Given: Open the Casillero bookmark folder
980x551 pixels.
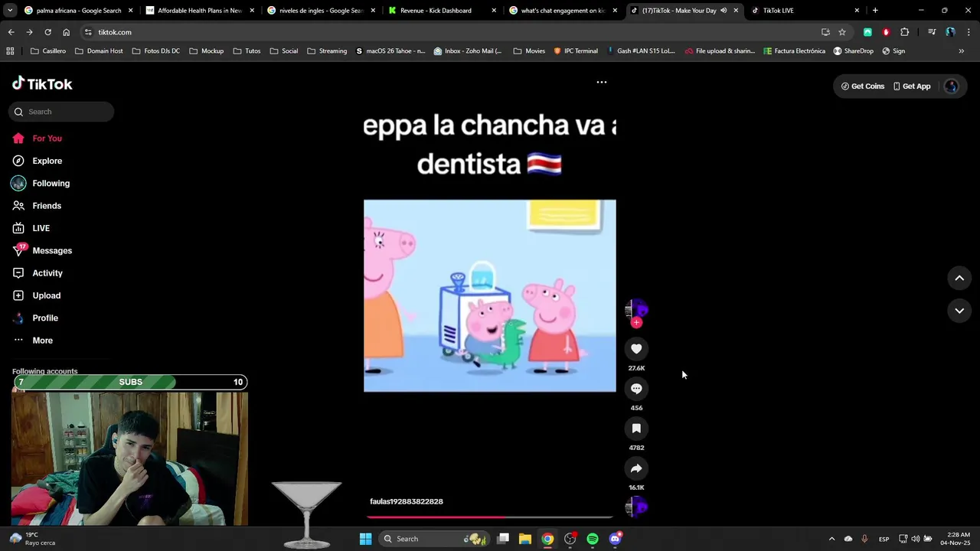Looking at the screenshot, I should pyautogui.click(x=48, y=51).
